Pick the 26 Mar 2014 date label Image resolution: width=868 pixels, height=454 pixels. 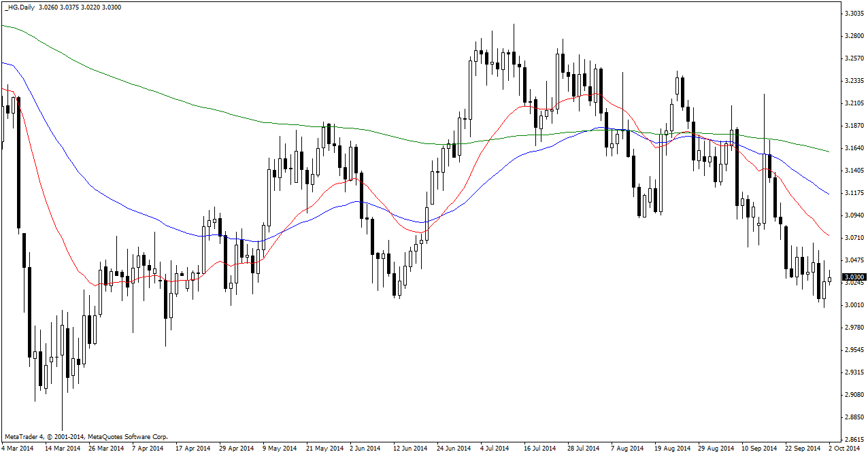pyautogui.click(x=105, y=449)
